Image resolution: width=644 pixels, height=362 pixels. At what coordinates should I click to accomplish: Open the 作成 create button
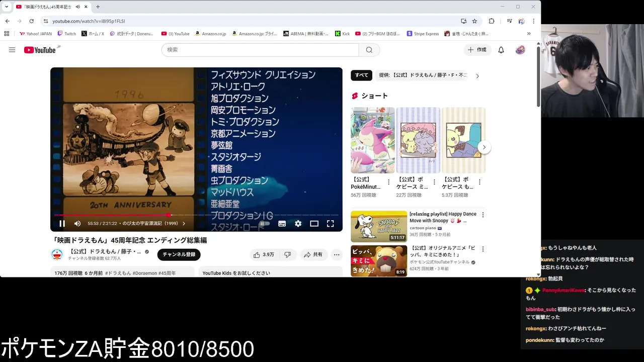tap(477, 50)
